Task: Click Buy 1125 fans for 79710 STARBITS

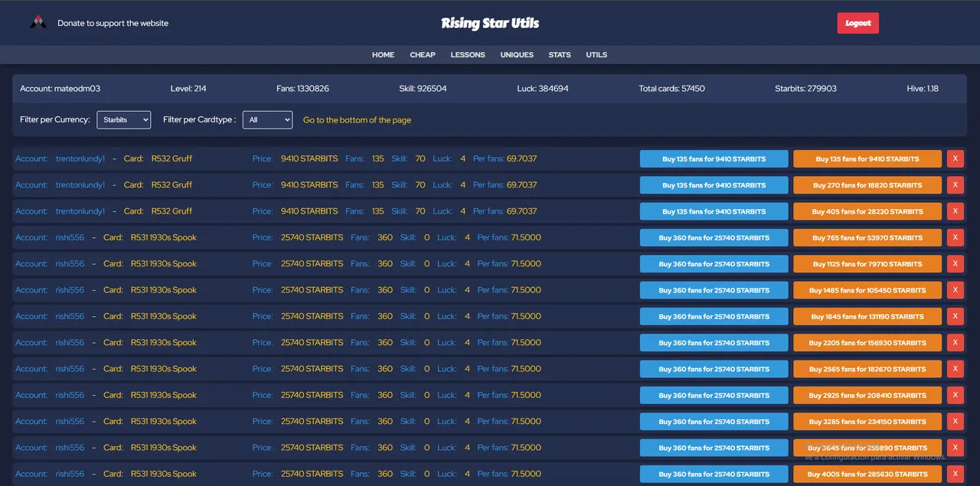Action: 867,263
